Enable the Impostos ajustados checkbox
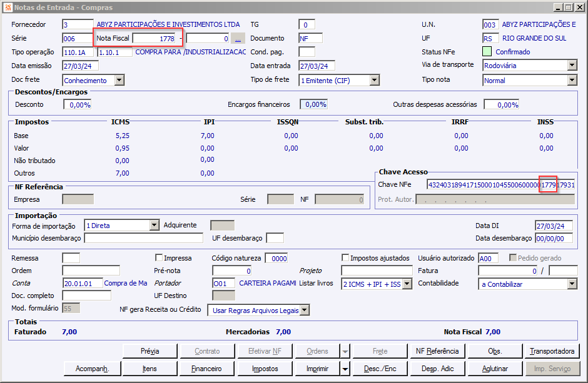The height and width of the screenshot is (383, 588). click(x=345, y=258)
